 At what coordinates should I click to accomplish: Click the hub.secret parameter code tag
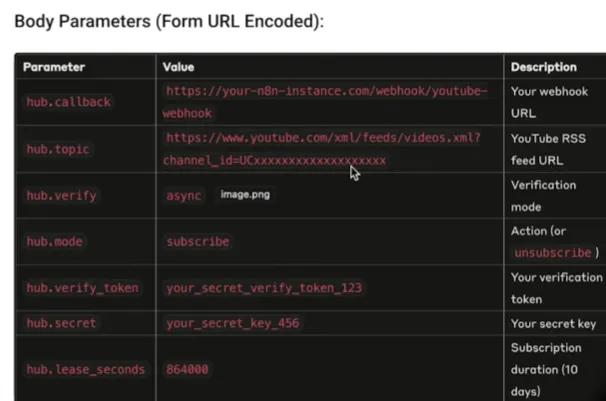[x=62, y=323]
